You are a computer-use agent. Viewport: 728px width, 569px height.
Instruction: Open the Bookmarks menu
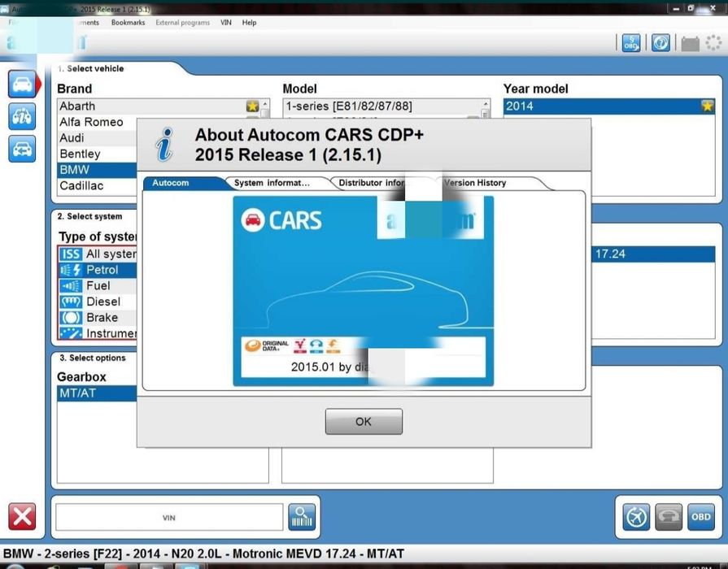coord(129,22)
